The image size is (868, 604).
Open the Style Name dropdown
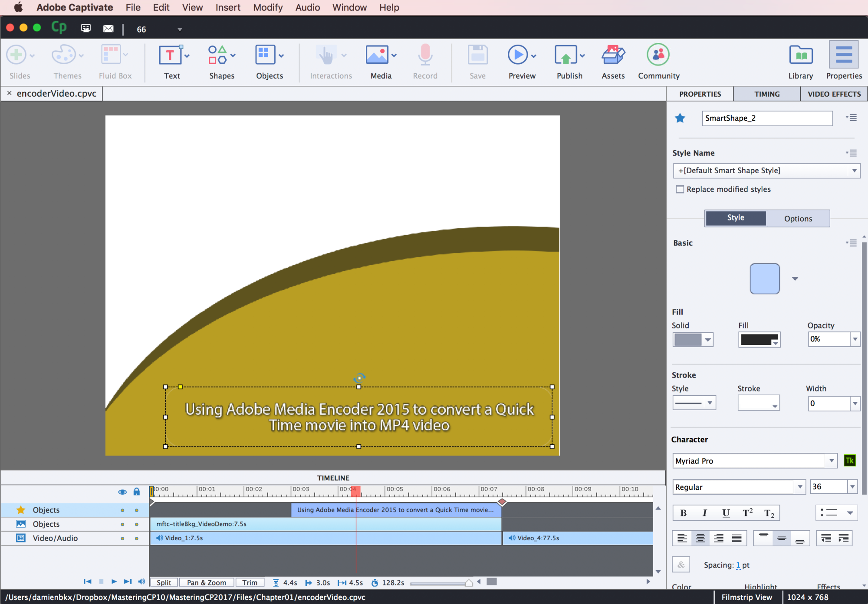coord(766,171)
